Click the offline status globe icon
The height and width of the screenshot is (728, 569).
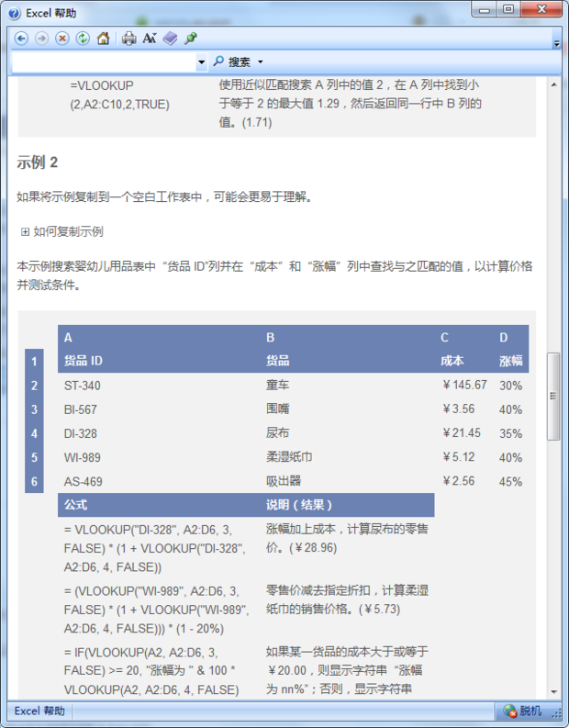click(510, 711)
